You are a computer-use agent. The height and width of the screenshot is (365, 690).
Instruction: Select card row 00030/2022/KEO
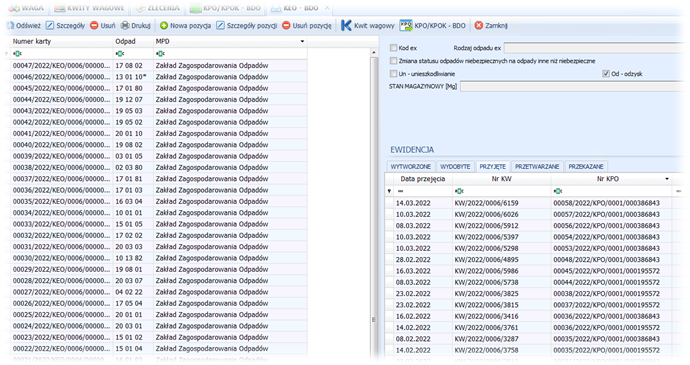coord(158,258)
